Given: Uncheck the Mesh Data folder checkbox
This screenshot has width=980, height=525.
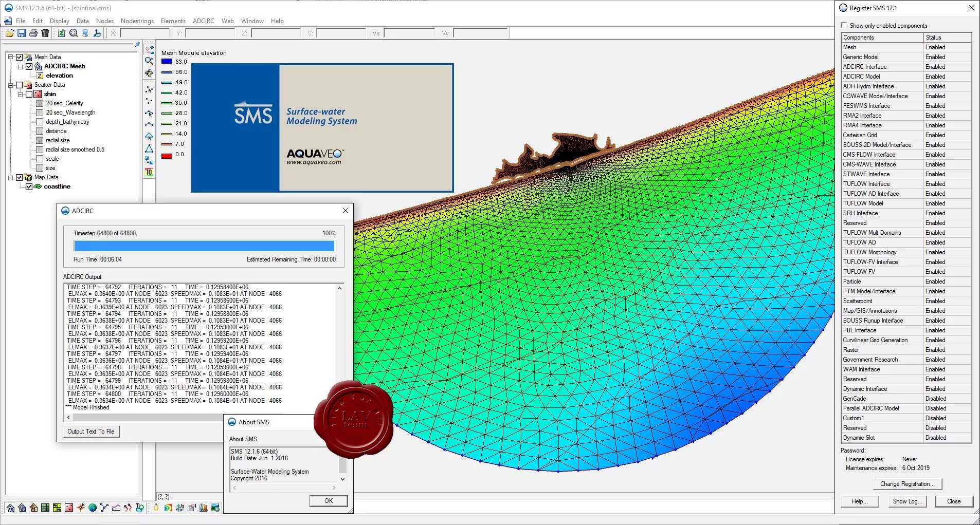Looking at the screenshot, I should coord(20,57).
